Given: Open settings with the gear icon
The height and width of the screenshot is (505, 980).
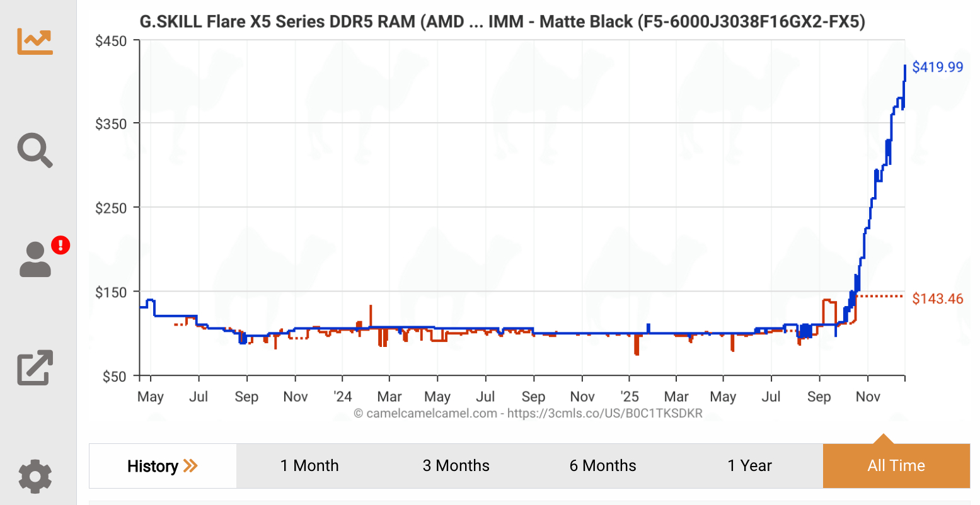Looking at the screenshot, I should coord(35,477).
